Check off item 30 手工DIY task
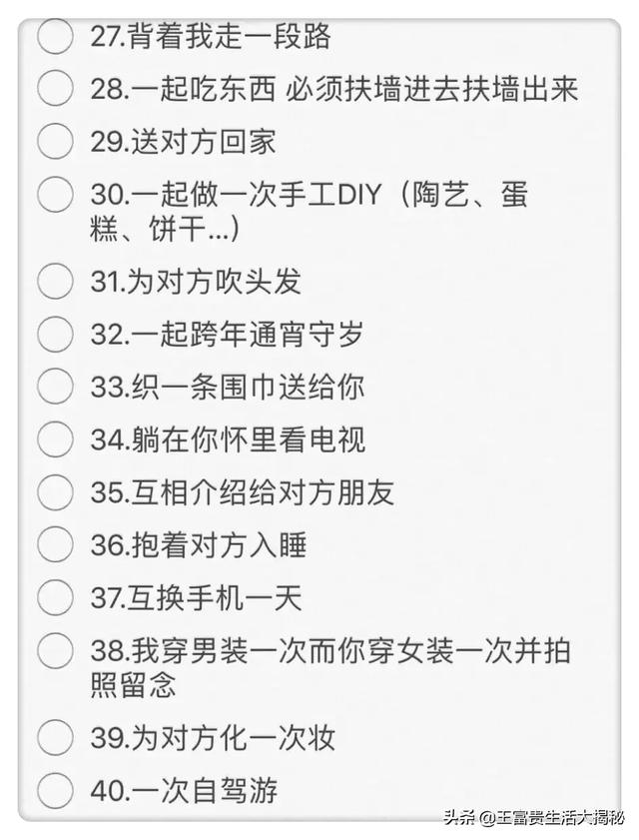Screen dimensions: 639x840 click(x=55, y=194)
